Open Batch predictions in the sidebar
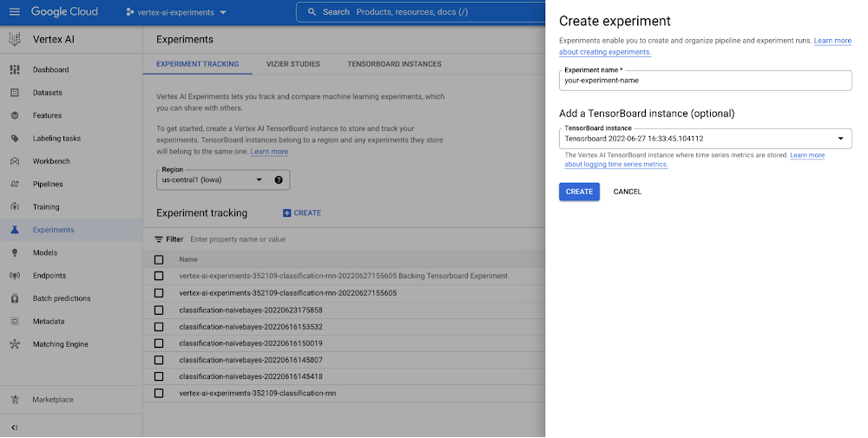The width and height of the screenshot is (868, 438). click(62, 298)
